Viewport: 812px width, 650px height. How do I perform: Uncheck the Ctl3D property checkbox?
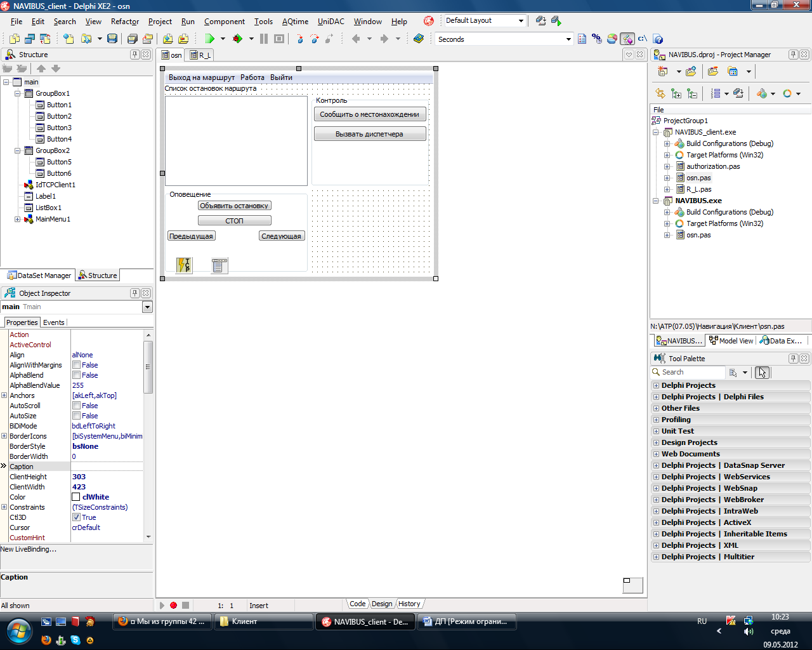pyautogui.click(x=76, y=517)
